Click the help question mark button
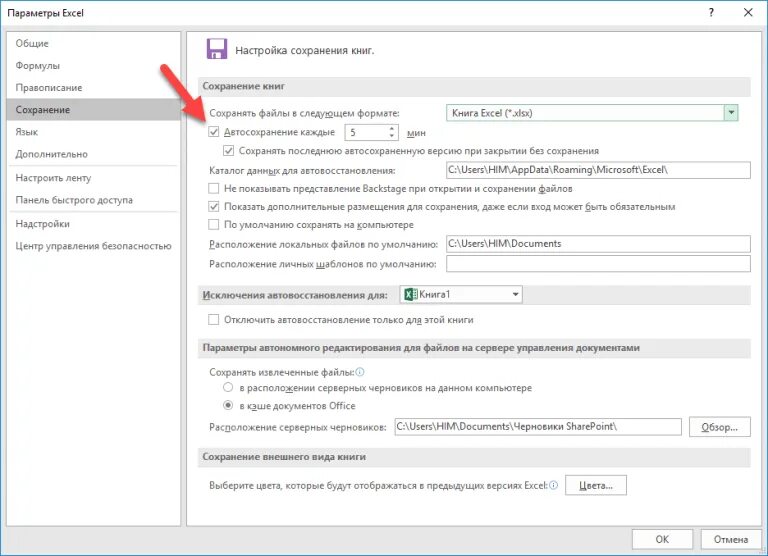Image resolution: width=768 pixels, height=556 pixels. pos(711,13)
